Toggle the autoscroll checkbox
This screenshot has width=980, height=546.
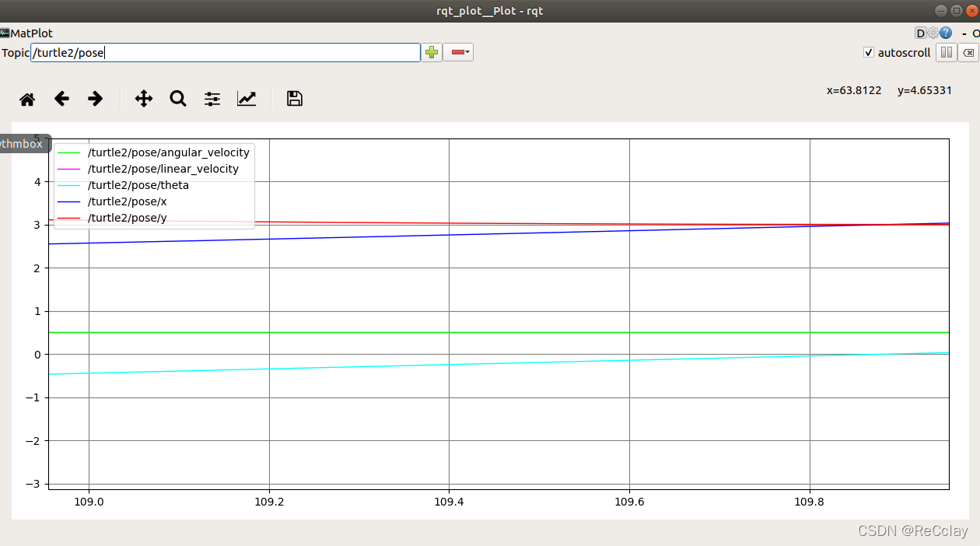coord(869,53)
